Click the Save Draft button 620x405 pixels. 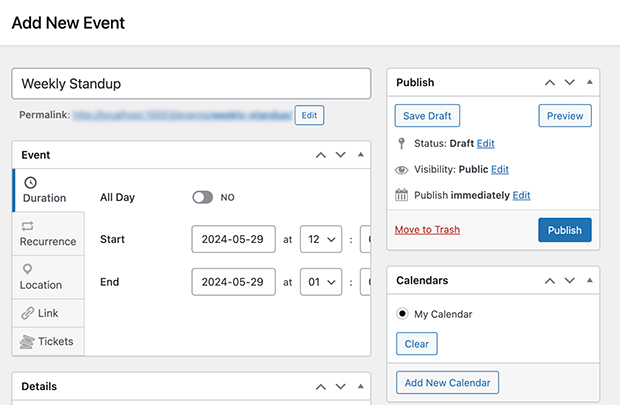point(427,116)
